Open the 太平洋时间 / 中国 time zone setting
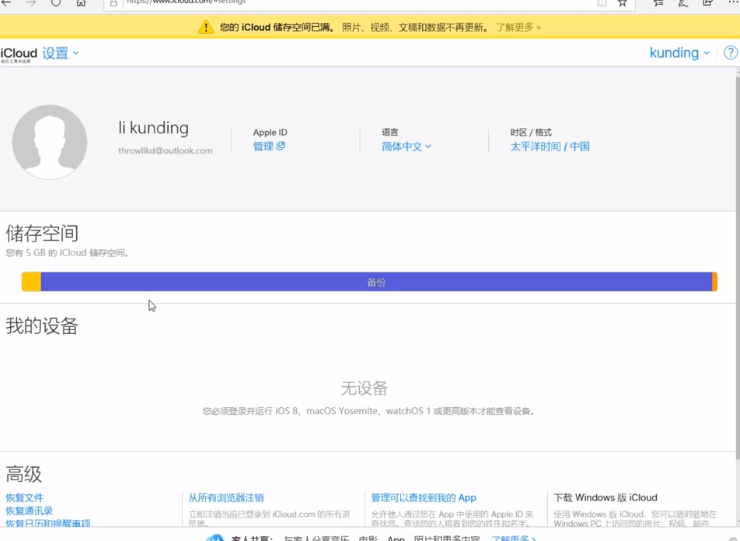The height and width of the screenshot is (541, 740). point(550,146)
